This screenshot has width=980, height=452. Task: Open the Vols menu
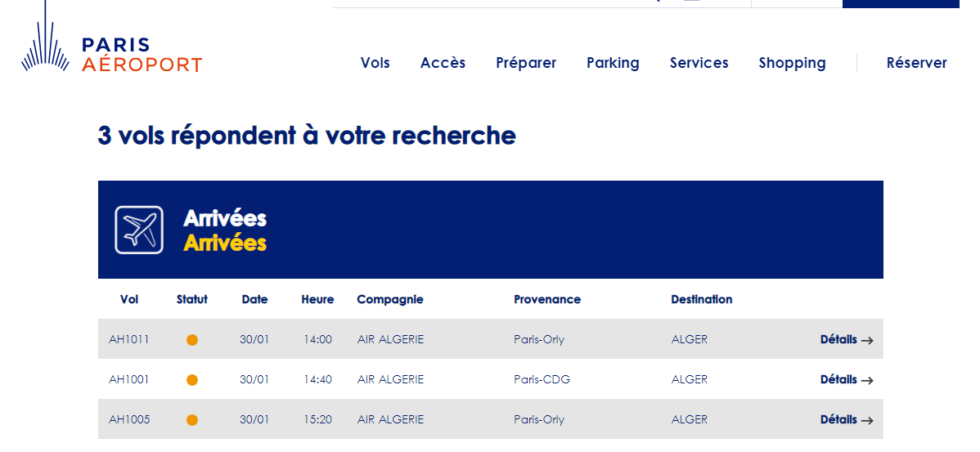pos(375,63)
